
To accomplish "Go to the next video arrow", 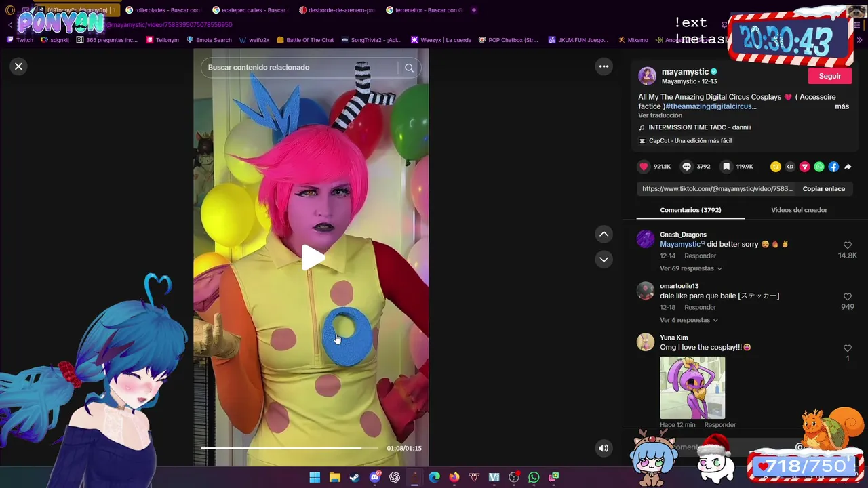I will [x=604, y=260].
